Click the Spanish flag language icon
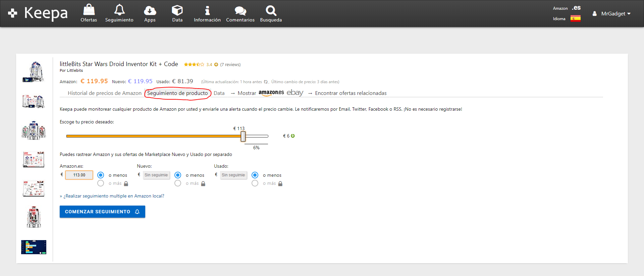This screenshot has width=644, height=276. click(576, 19)
